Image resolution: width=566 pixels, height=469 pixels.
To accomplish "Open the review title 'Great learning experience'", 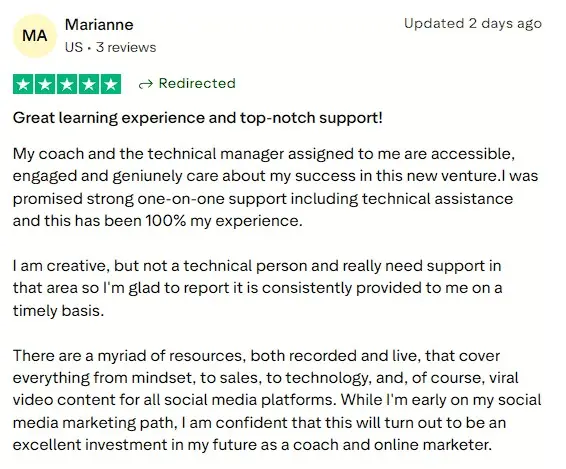I will coord(197,118).
